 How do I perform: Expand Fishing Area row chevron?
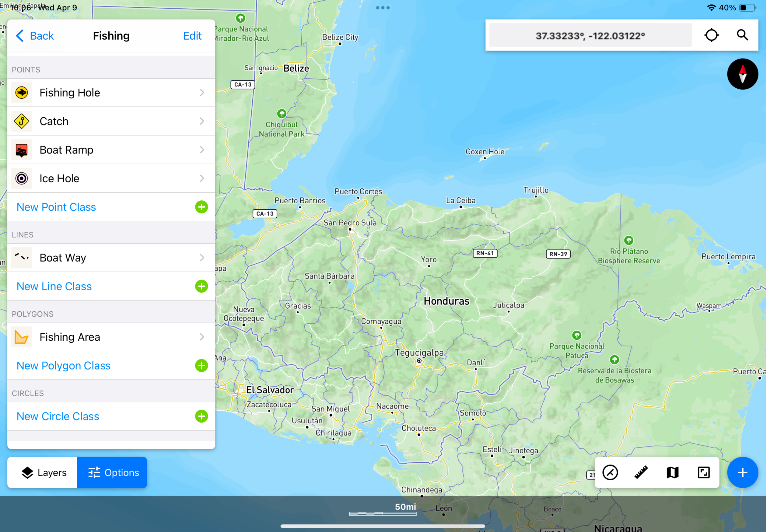tap(202, 337)
